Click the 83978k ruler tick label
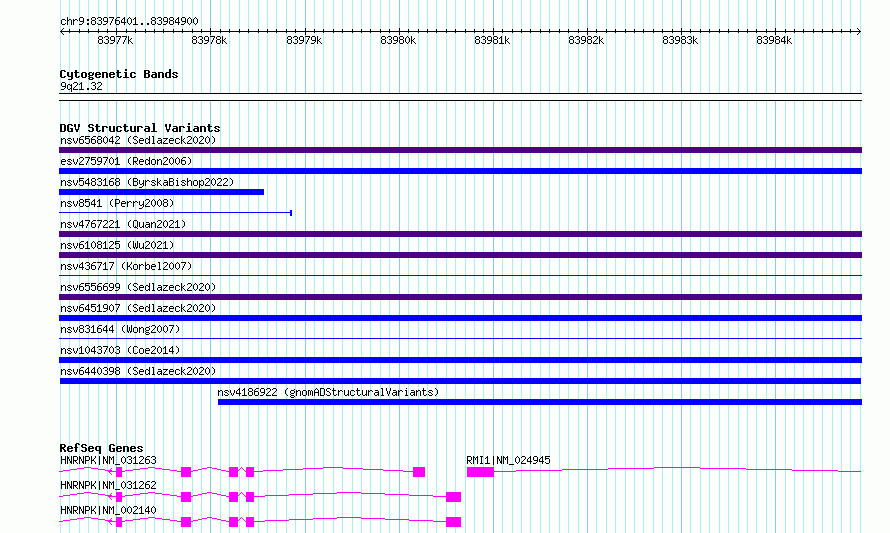The width and height of the screenshot is (890, 533). pos(209,40)
